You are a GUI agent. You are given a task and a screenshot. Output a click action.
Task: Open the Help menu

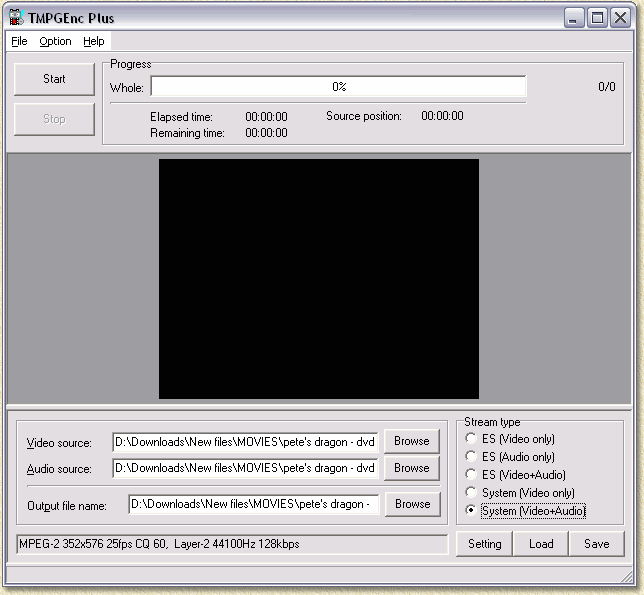94,41
